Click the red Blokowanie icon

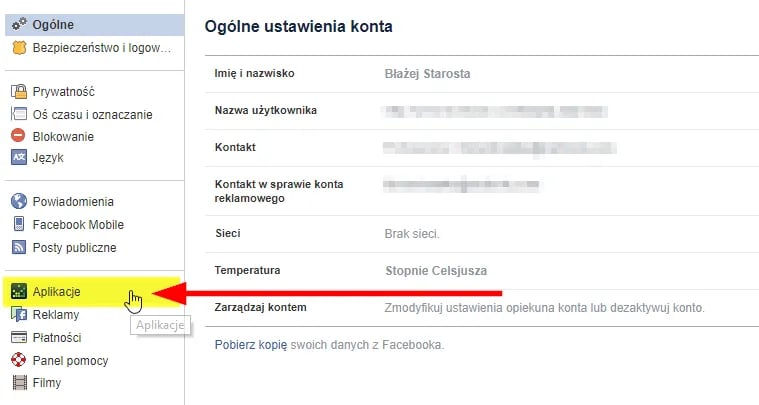click(x=19, y=136)
